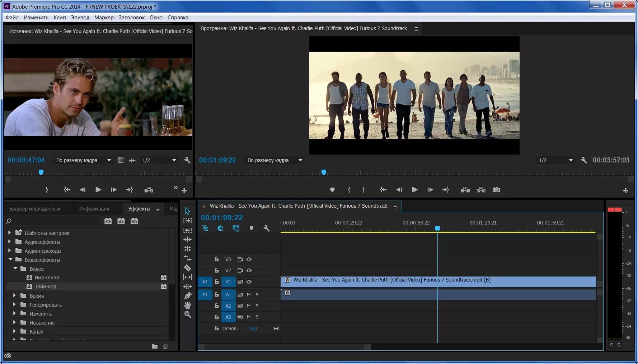Open timeline display settings wrench

tap(266, 228)
